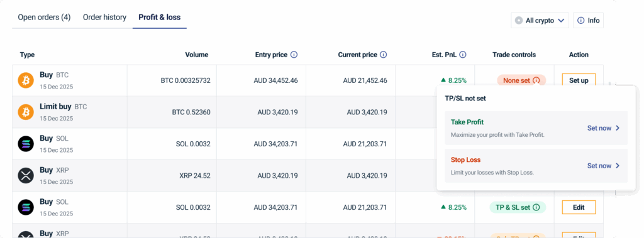The image size is (644, 238).
Task: Click the Trade controls column header
Action: [x=514, y=55]
